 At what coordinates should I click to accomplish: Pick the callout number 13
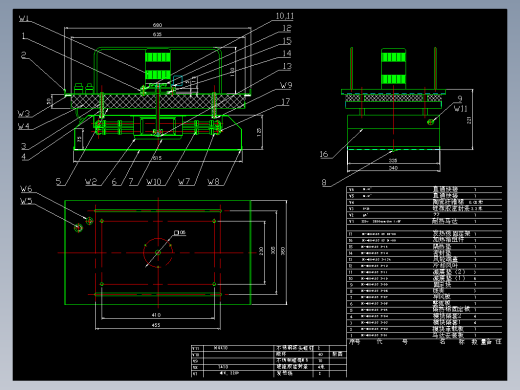(287, 66)
